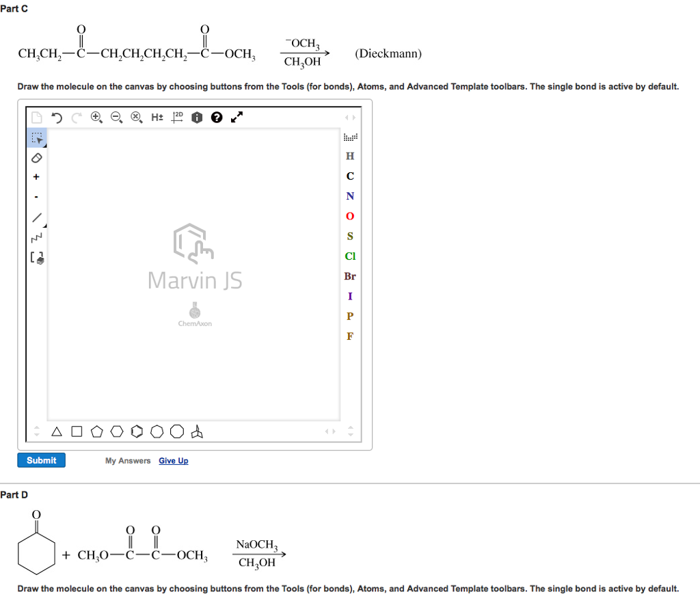Select the phosphorus atom P
The width and height of the screenshot is (700, 601).
(x=350, y=316)
